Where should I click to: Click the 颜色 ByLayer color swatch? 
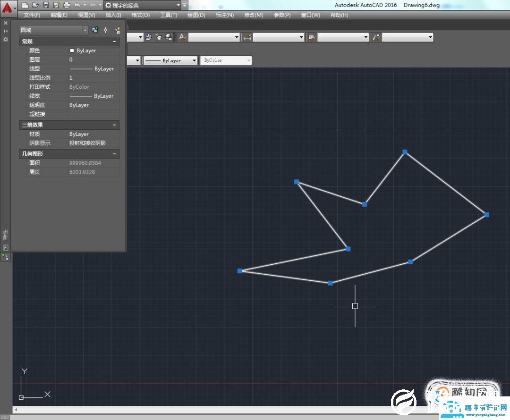72,50
